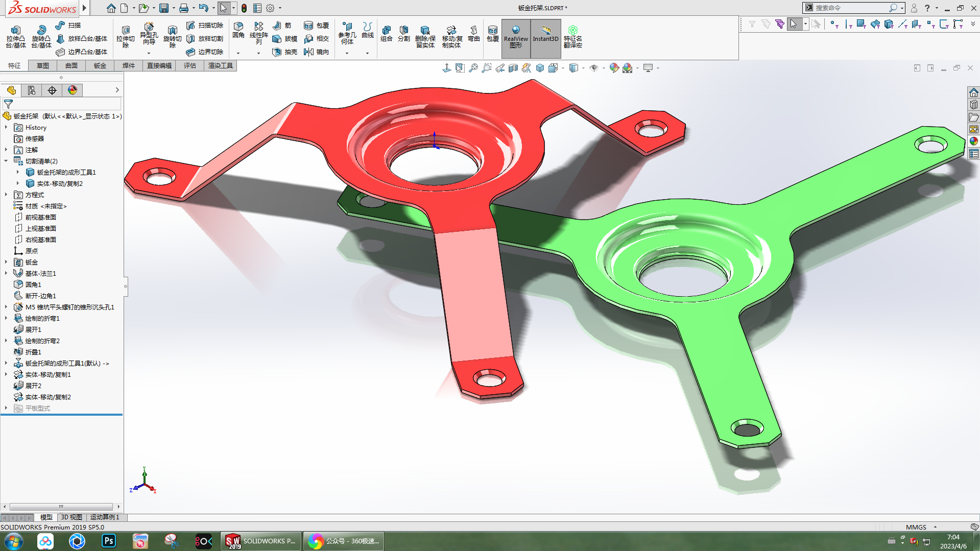Open the Appearances task pane color ball icon
Screen dimensions: 980x551
(x=973, y=141)
